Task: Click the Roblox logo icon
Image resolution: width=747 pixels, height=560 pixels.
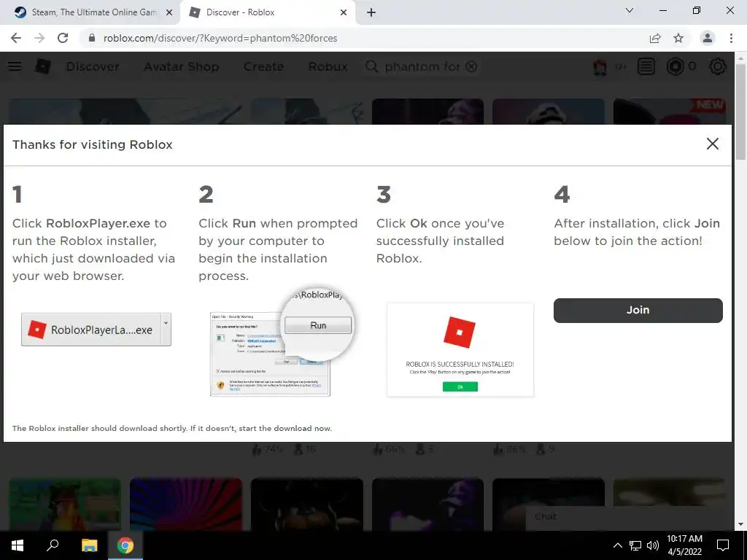Action: point(43,66)
